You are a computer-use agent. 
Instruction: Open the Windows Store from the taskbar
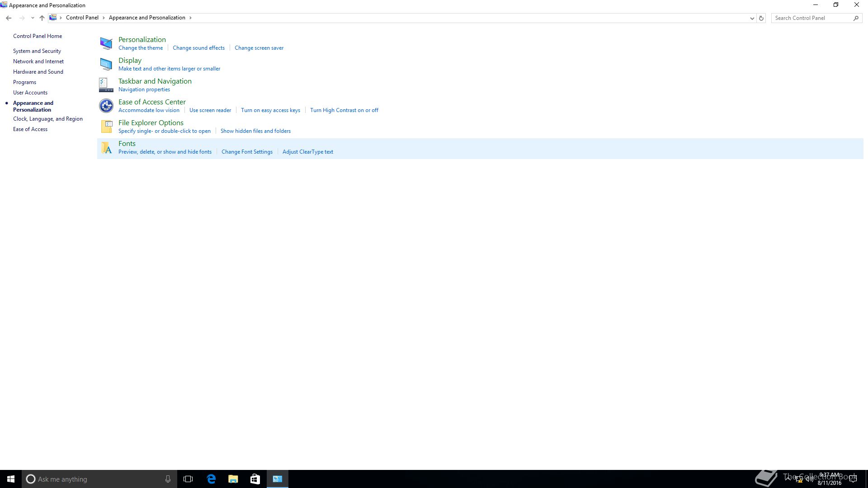[x=255, y=479]
